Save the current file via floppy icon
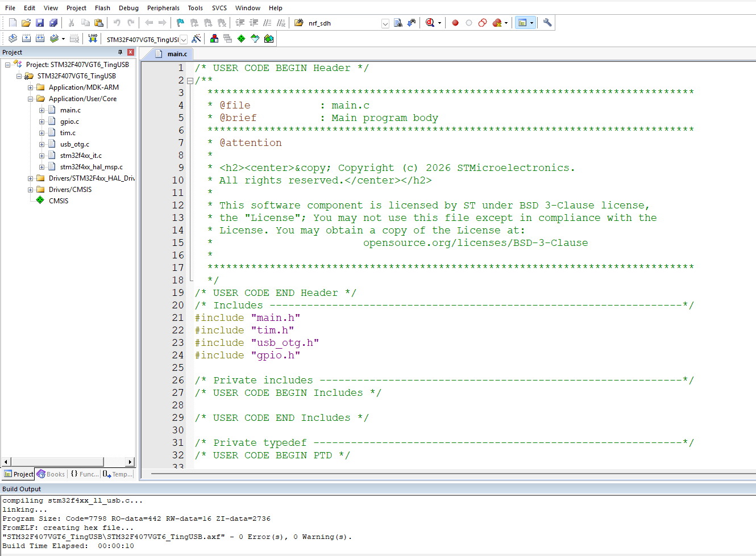 pos(40,23)
